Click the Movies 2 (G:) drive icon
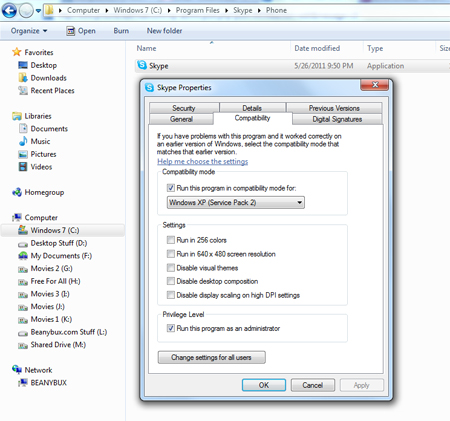 coord(23,269)
